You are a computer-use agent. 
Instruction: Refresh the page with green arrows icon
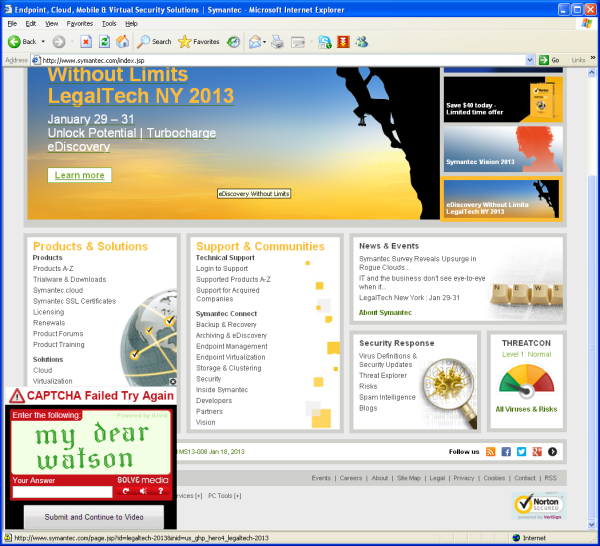(x=104, y=41)
